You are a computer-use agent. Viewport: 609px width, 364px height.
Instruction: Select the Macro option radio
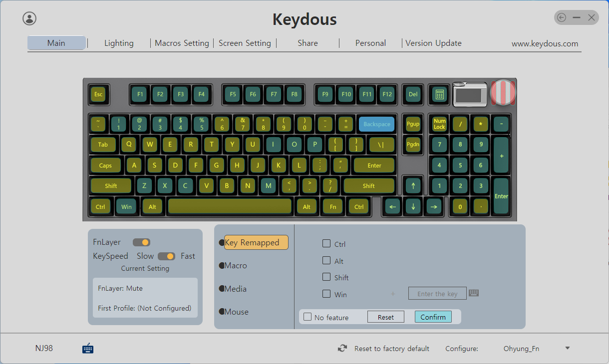point(222,266)
